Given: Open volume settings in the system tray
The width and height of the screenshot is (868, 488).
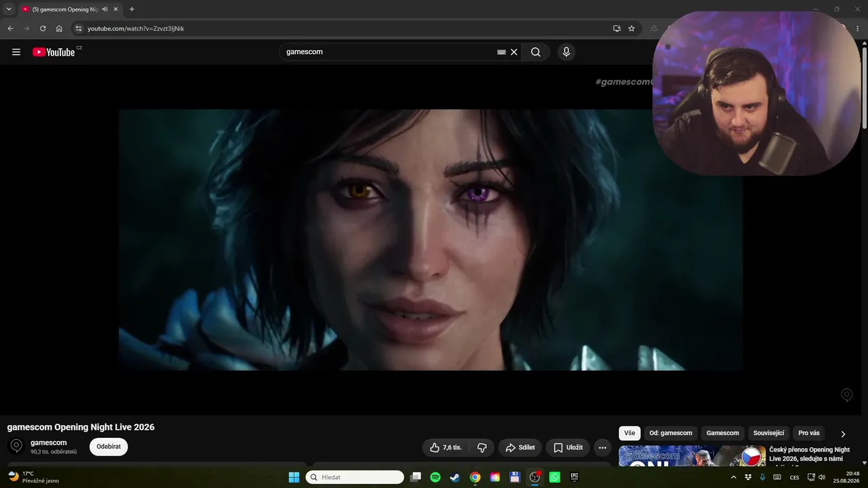Looking at the screenshot, I should coord(822,477).
